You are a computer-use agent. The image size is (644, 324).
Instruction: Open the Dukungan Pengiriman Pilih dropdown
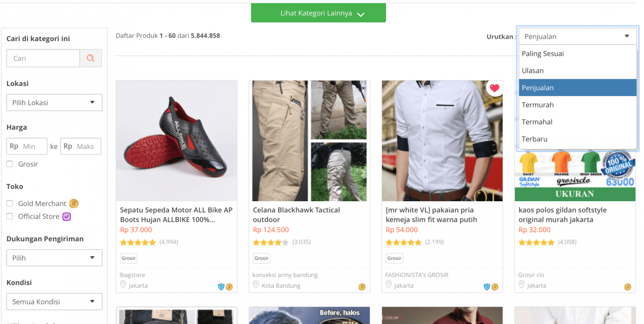point(54,258)
